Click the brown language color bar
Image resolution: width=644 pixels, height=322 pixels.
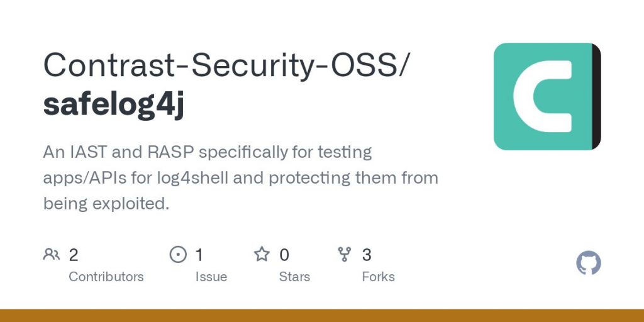point(322,315)
